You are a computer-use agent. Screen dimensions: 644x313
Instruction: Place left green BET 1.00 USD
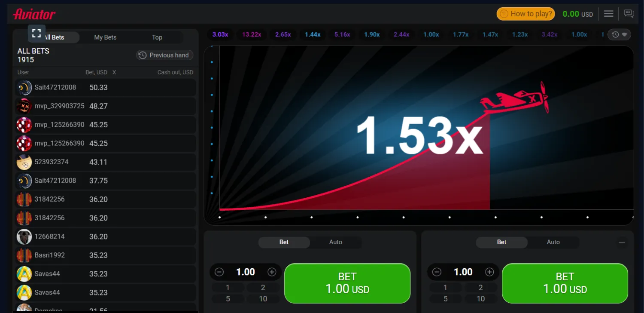347,283
